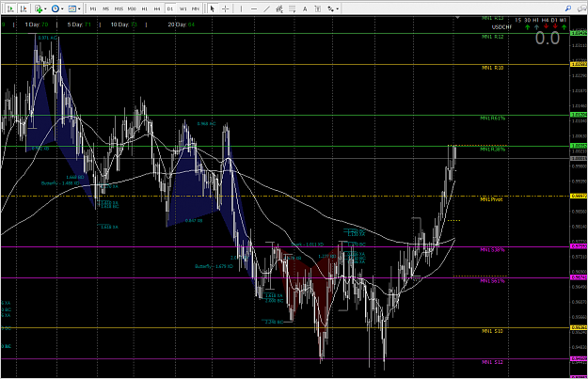Click the 'MN1 R38%' level label

tap(493, 150)
